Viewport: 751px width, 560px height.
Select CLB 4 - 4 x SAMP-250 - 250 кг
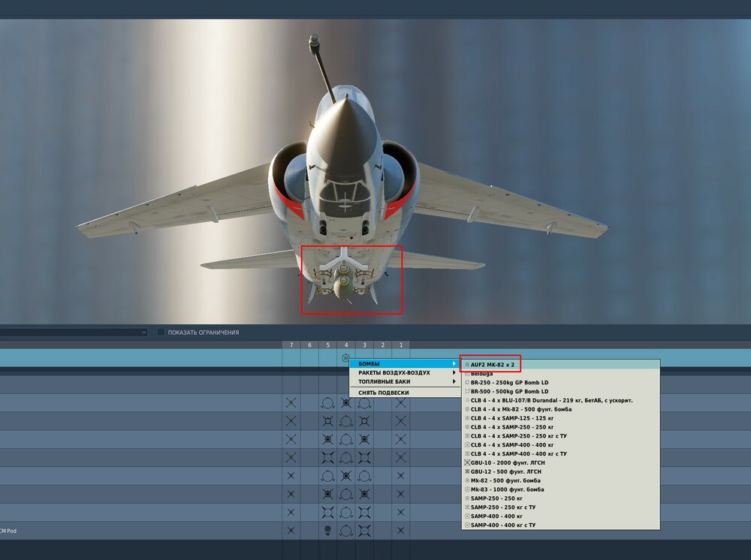click(560, 427)
